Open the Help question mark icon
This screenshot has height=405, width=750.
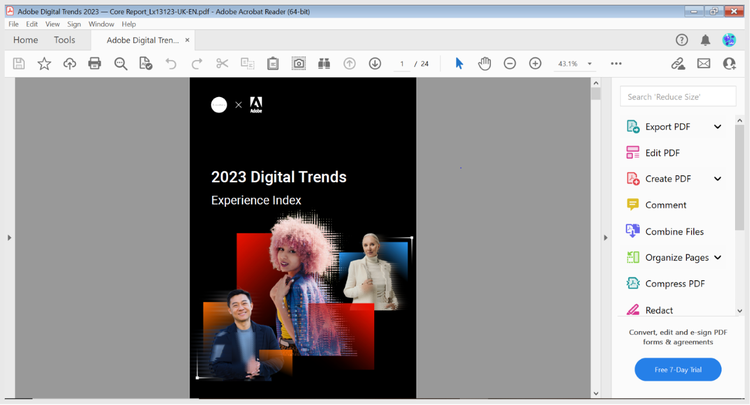[x=682, y=40]
